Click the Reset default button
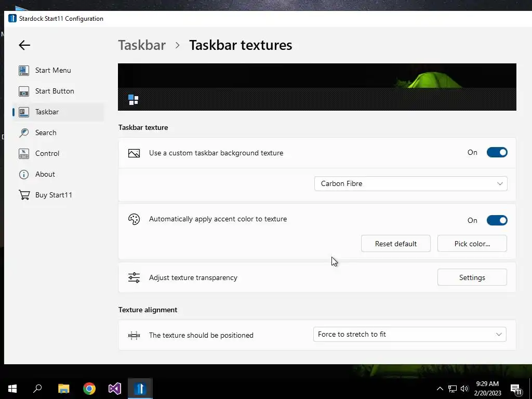532x399 pixels. pos(395,244)
